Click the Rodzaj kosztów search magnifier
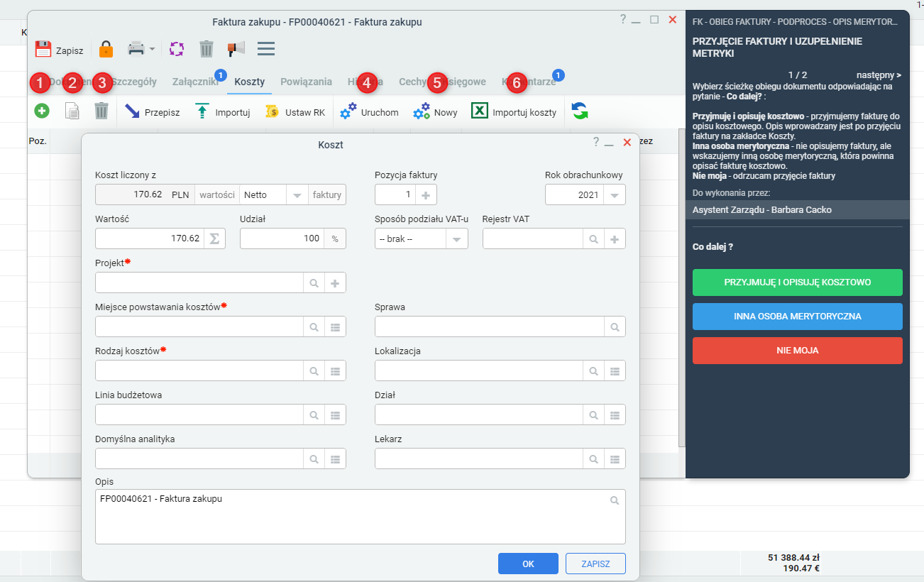The height and width of the screenshot is (582, 924). pyautogui.click(x=314, y=371)
